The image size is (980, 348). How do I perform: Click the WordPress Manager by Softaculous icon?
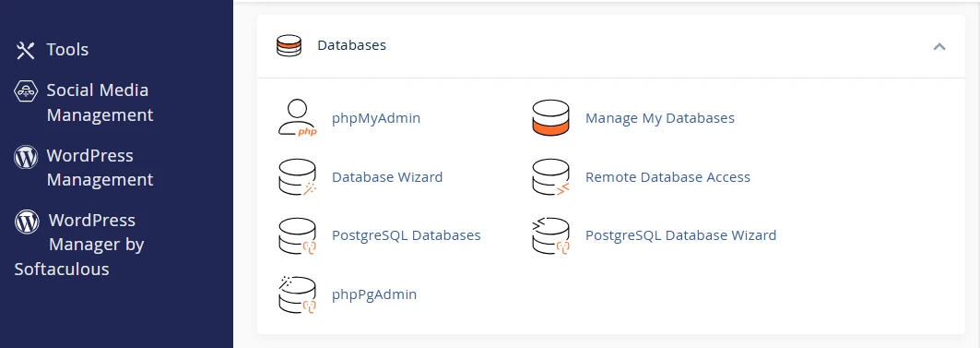point(27,222)
